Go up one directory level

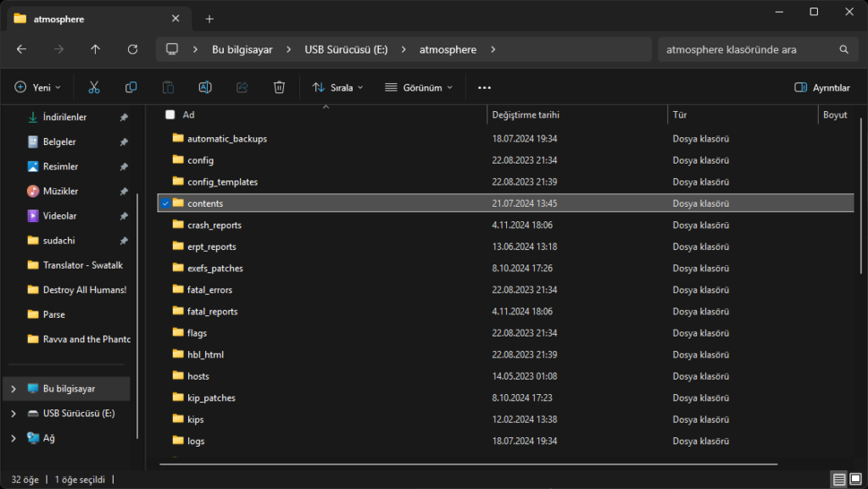95,49
